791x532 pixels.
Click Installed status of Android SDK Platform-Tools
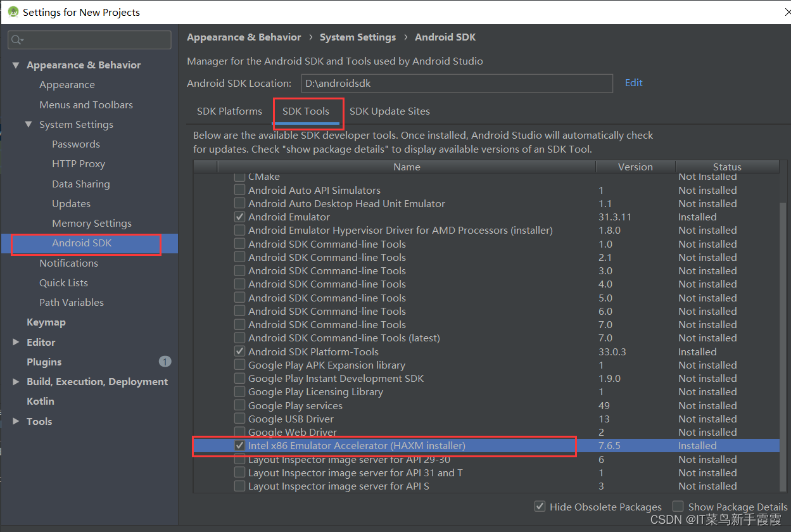[697, 351]
